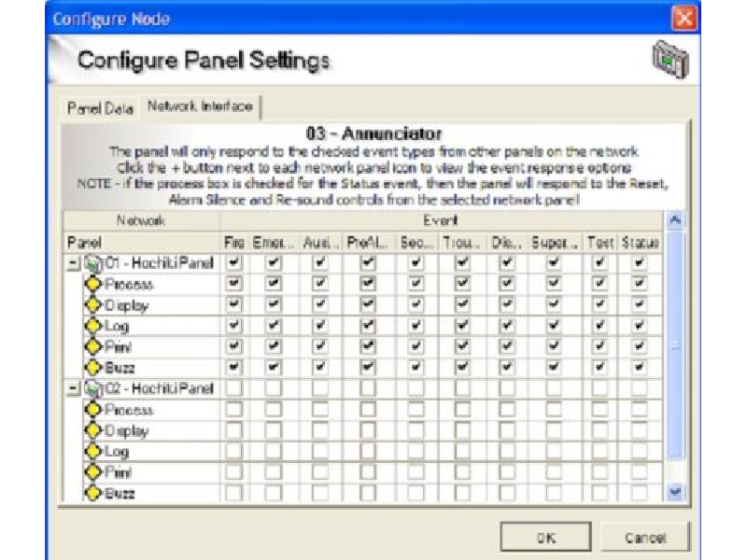
Task: Click the yellow Process icon under panel 01
Action: pyautogui.click(x=93, y=285)
